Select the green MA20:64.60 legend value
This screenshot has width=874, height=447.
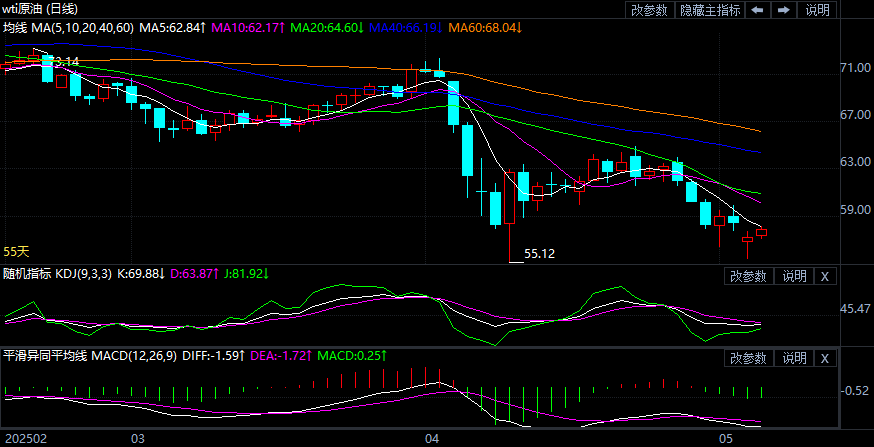(326, 27)
